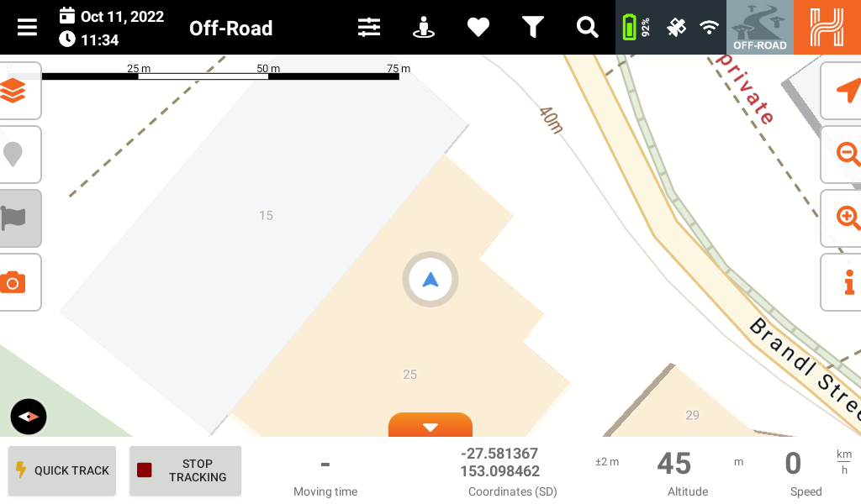This screenshot has height=504, width=861.
Task: Click Stop Tracking button
Action: [186, 470]
